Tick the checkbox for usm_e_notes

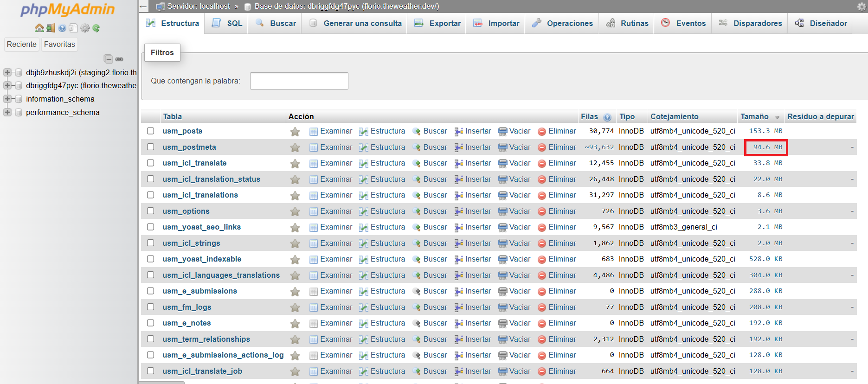pyautogui.click(x=151, y=323)
